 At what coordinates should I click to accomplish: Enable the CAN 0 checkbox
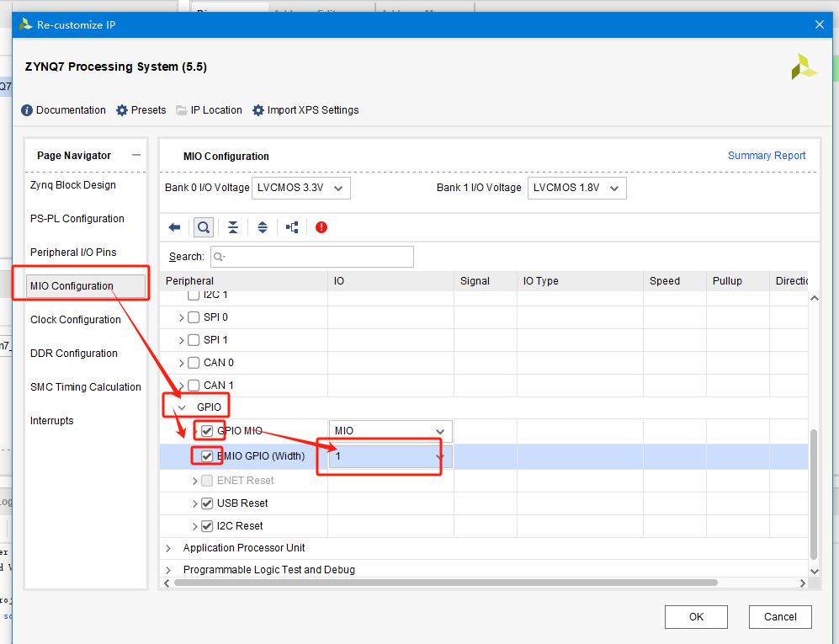point(194,363)
